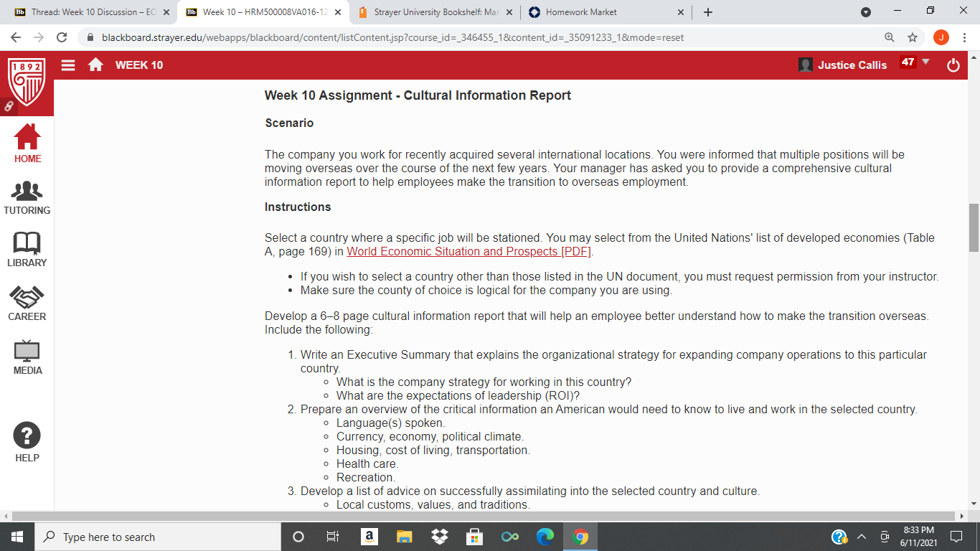Click the Windows taskbar search box
980x551 pixels.
[x=158, y=537]
